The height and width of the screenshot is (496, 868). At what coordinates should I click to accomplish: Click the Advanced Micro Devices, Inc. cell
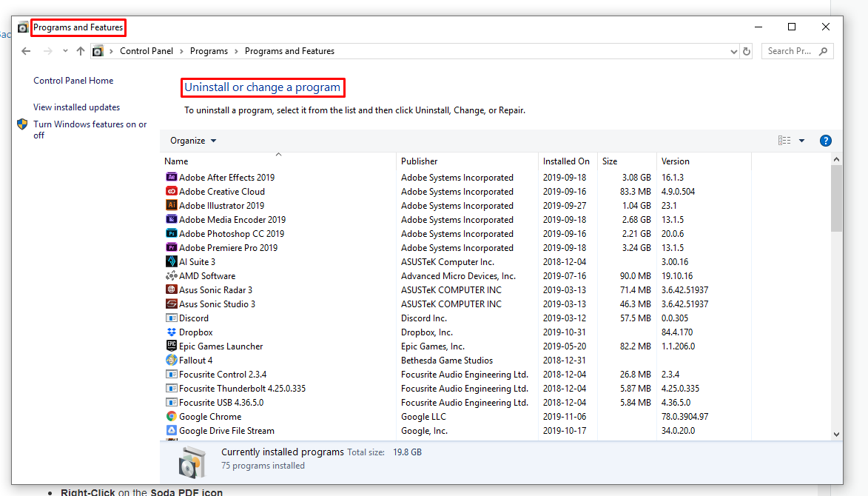458,275
